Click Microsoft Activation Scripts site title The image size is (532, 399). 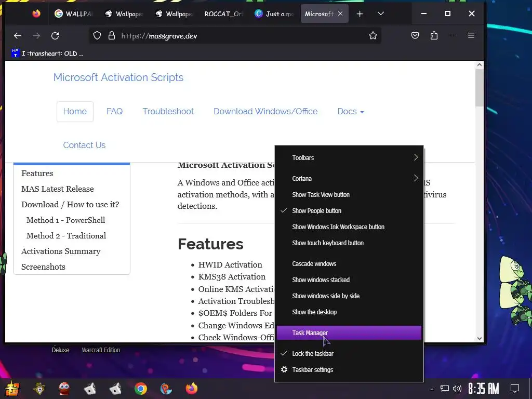(118, 77)
